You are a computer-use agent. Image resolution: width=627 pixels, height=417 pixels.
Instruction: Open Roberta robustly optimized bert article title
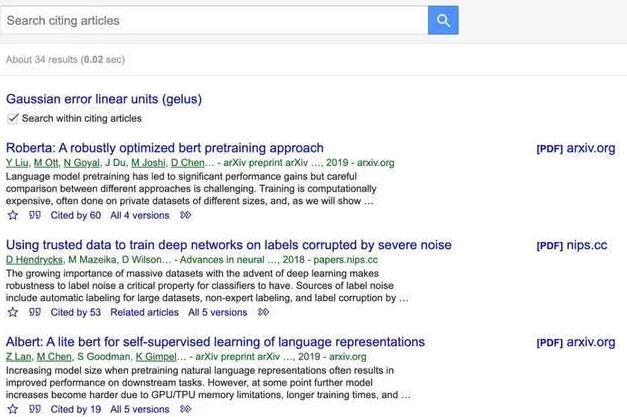click(x=165, y=148)
